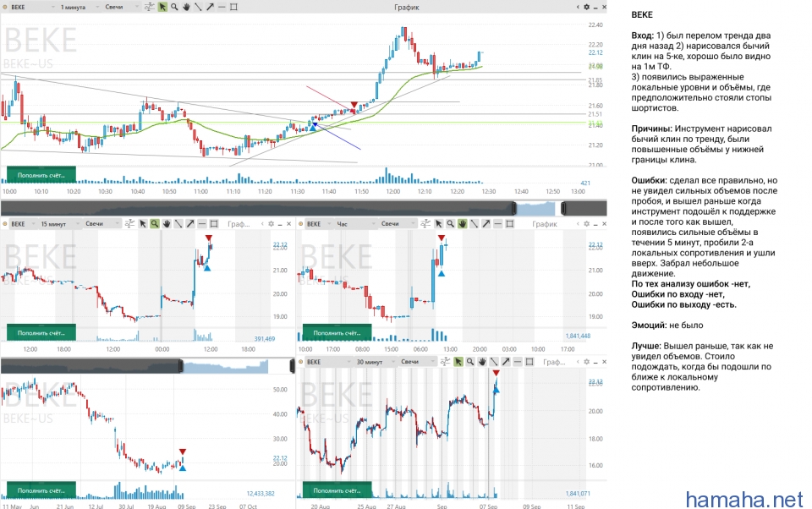Image resolution: width=812 pixels, height=509 pixels.
Task: Choose hand pan tool in the 15-minute chart
Action: pos(167,224)
